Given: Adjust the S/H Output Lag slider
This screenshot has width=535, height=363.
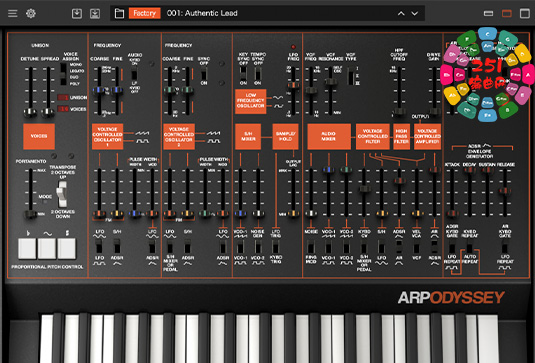Looking at the screenshot, I should 293,214.
